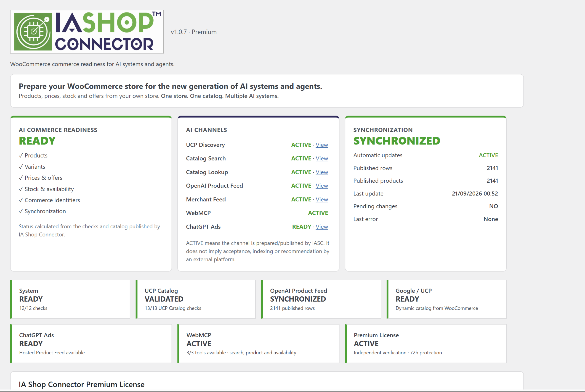The width and height of the screenshot is (585, 392).
Task: Open View link for Catalog Lookup
Action: [322, 172]
